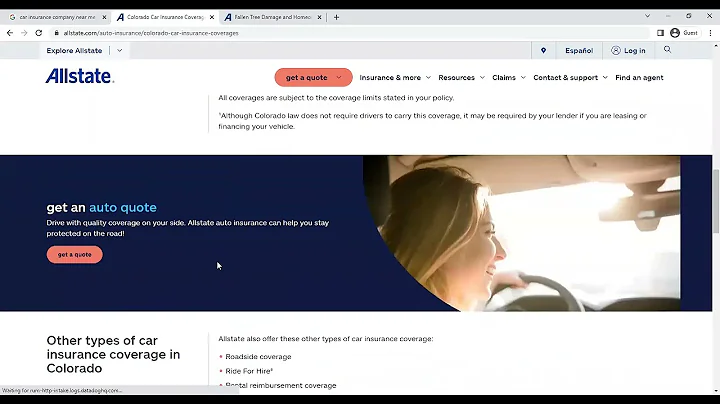720x404 pixels.
Task: Click the browser back arrow
Action: 10,33
